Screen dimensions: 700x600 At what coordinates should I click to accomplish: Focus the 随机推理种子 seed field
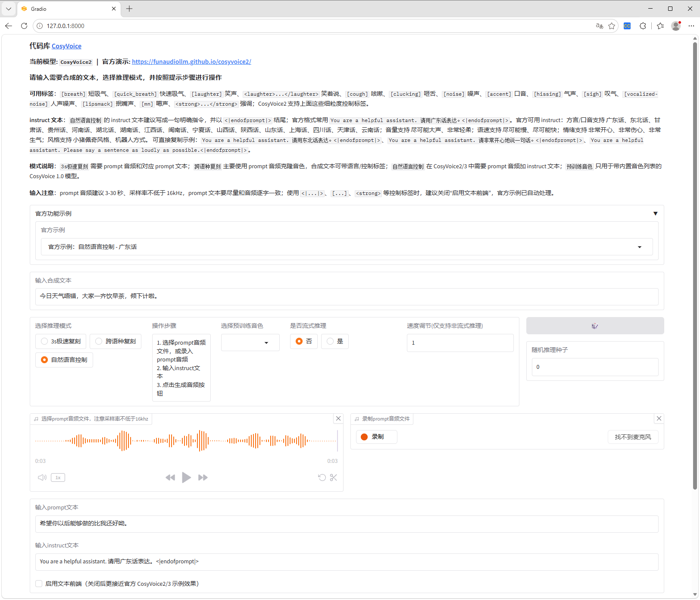595,367
